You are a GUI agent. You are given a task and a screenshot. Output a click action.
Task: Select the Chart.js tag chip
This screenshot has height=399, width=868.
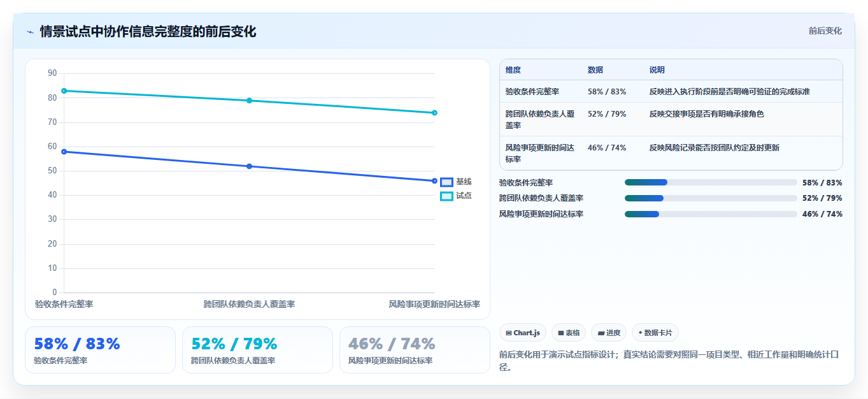523,333
